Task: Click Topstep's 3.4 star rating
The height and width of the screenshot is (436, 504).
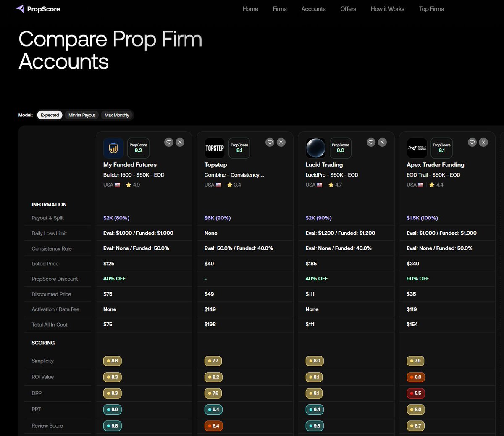Action: (234, 185)
